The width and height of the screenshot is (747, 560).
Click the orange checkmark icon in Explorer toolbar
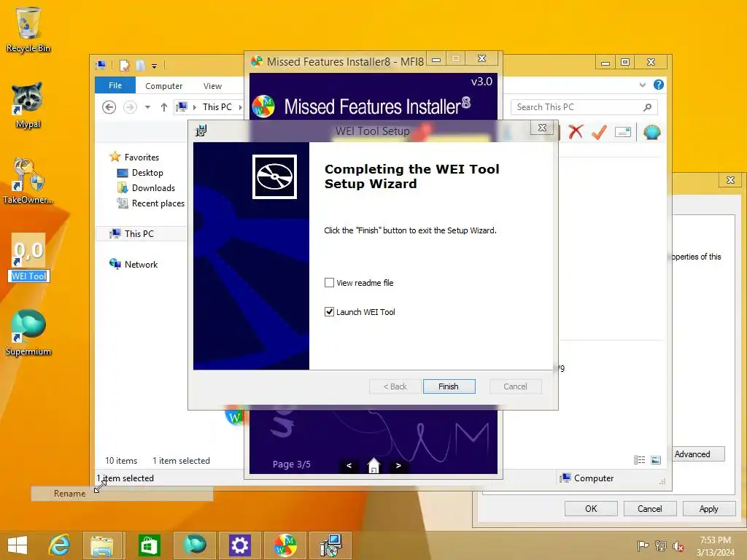pos(599,132)
